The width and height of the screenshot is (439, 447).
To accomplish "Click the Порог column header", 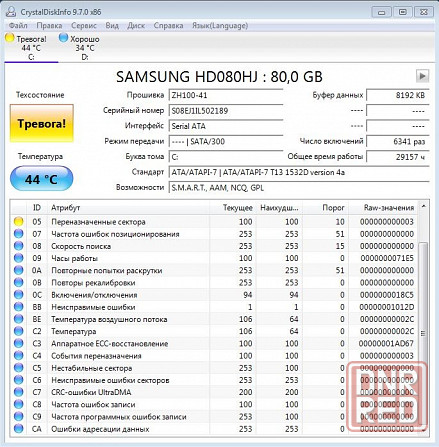I will [x=325, y=208].
